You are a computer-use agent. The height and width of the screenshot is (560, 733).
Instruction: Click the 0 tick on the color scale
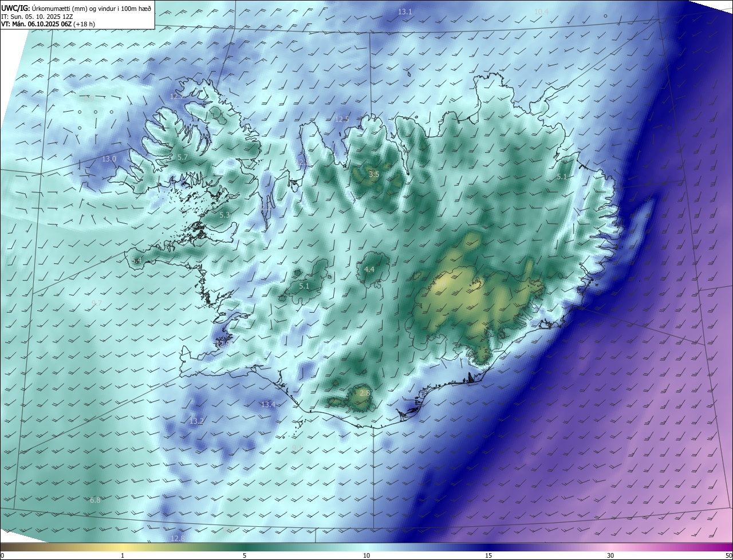pos(2,555)
